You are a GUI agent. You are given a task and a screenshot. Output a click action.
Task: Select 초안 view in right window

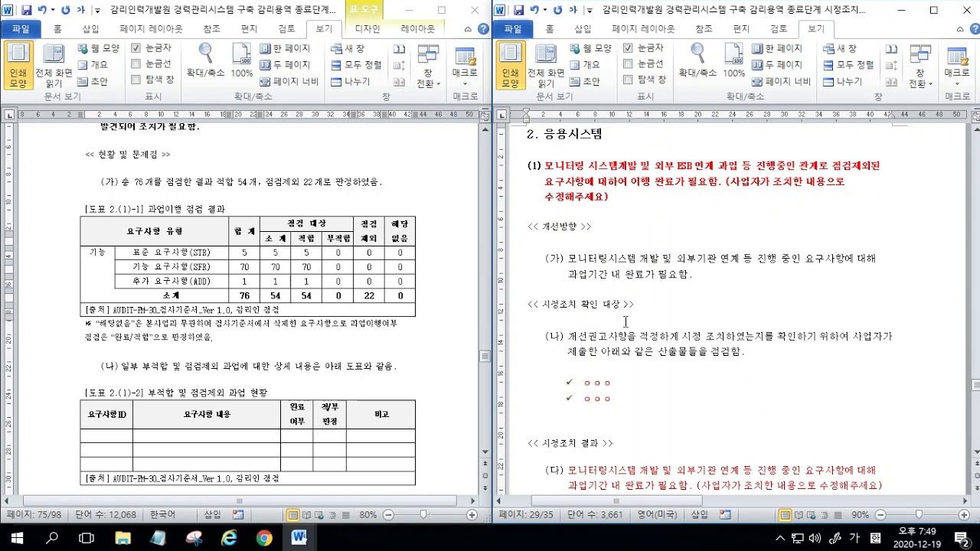click(586, 81)
